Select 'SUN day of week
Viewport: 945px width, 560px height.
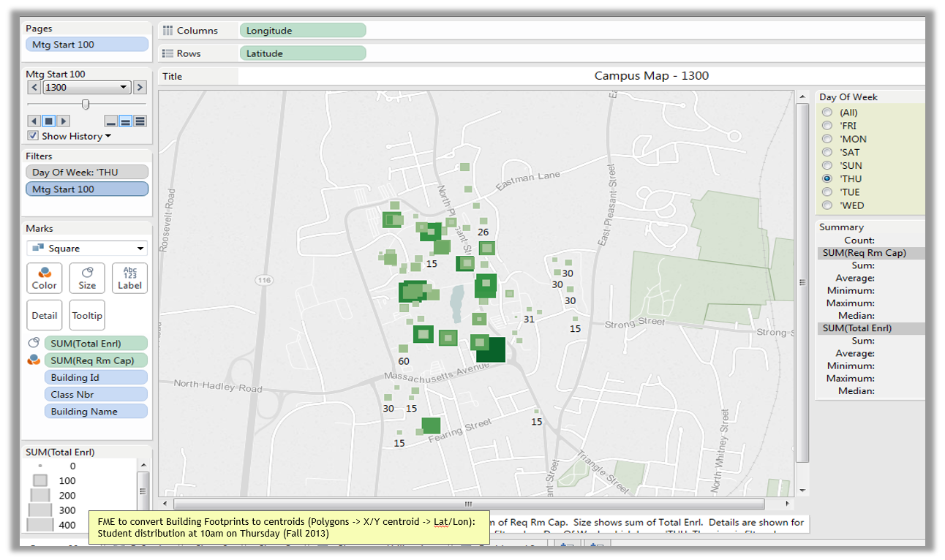pos(827,165)
